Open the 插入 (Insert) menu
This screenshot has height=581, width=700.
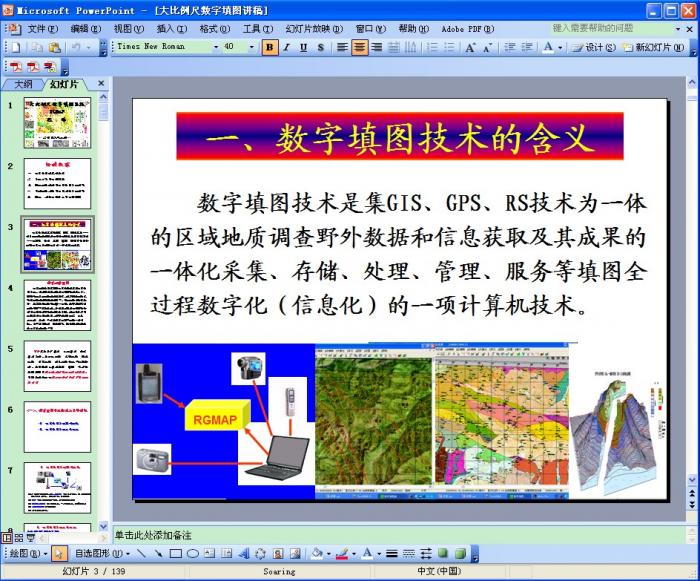[x=167, y=29]
